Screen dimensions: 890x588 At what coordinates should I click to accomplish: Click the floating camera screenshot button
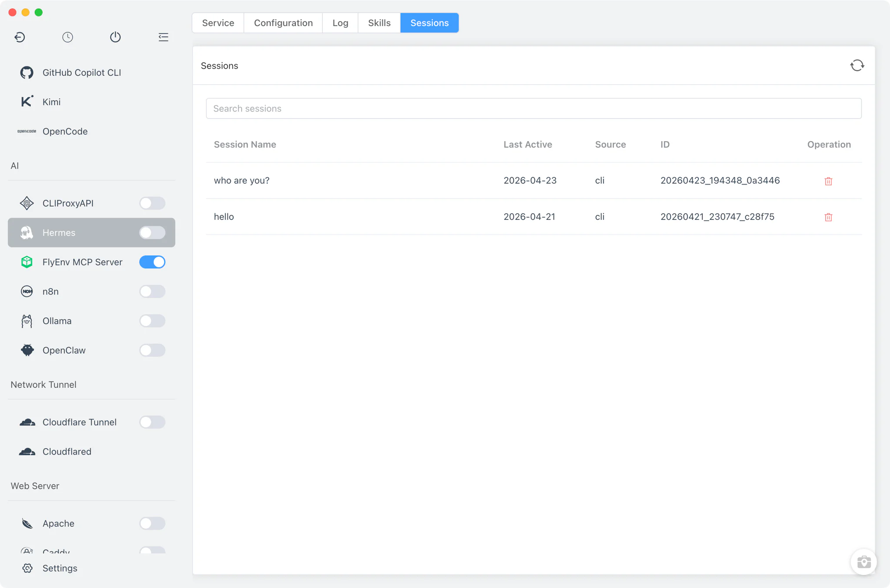click(x=863, y=562)
